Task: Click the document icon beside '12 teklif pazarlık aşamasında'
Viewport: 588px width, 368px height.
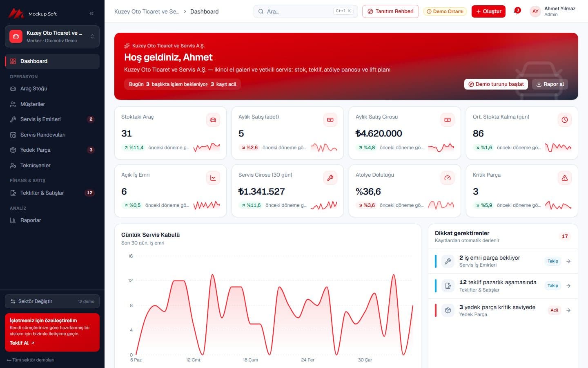Action: (x=448, y=286)
